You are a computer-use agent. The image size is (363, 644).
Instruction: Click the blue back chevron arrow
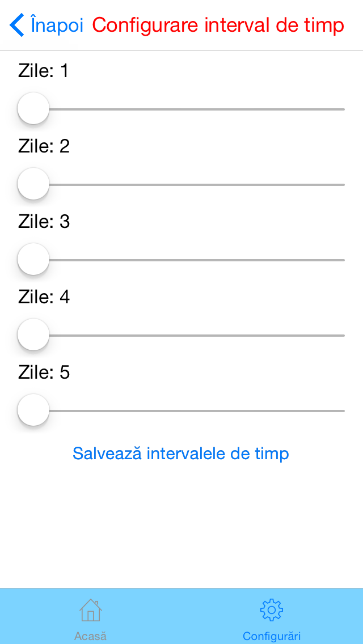point(17,26)
